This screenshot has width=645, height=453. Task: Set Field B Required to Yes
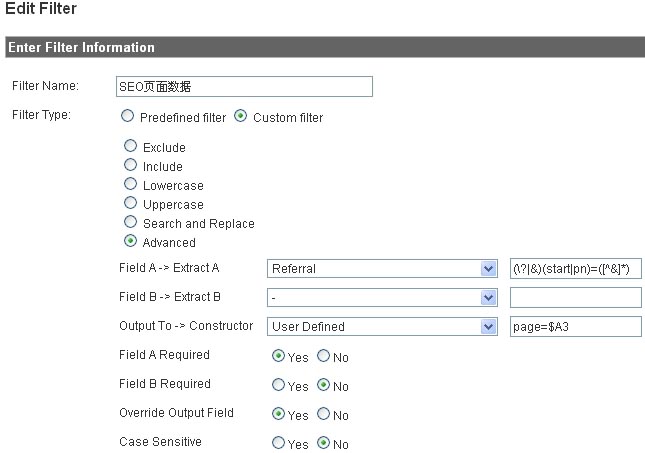(x=278, y=385)
